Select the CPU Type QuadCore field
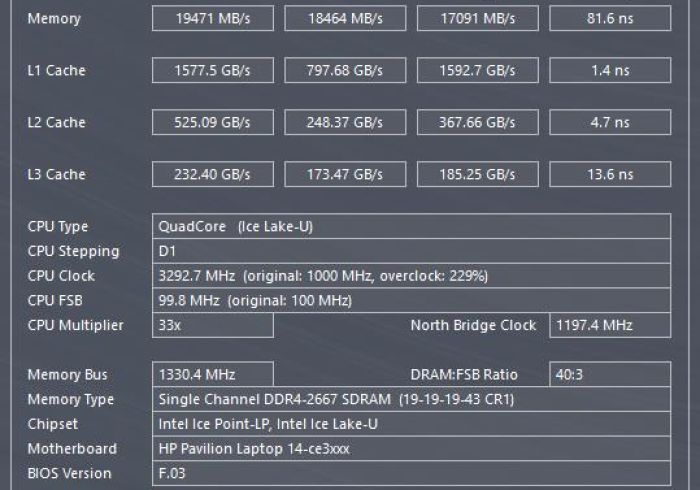This screenshot has height=490, width=700. [411, 227]
